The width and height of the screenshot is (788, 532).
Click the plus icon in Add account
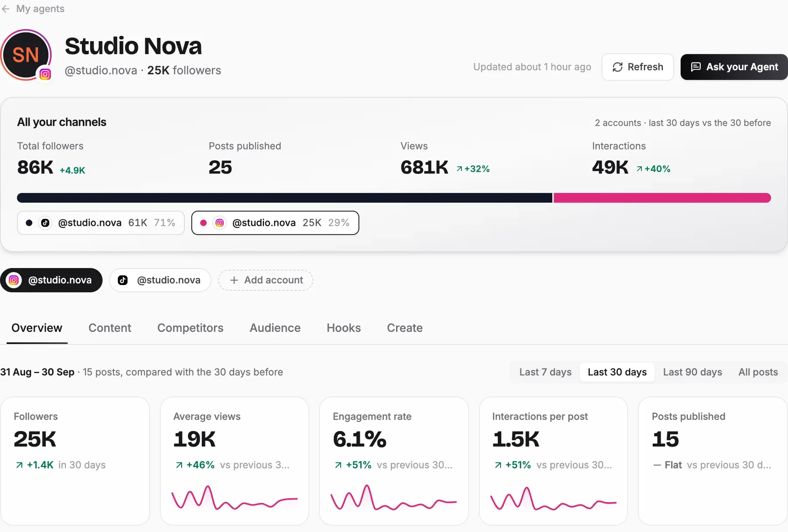tap(234, 280)
